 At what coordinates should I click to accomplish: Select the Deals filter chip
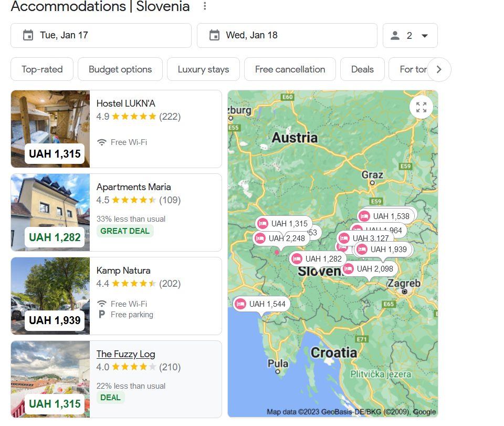362,69
